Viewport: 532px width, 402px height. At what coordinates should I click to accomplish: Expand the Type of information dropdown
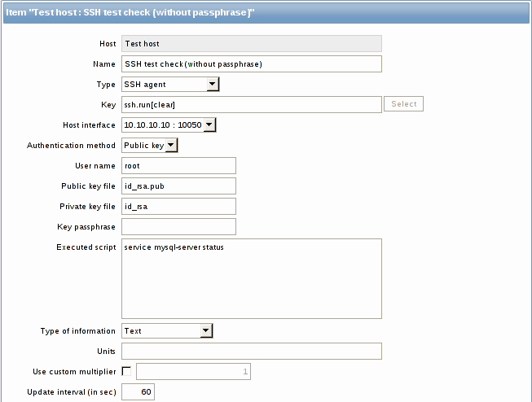coord(206,330)
